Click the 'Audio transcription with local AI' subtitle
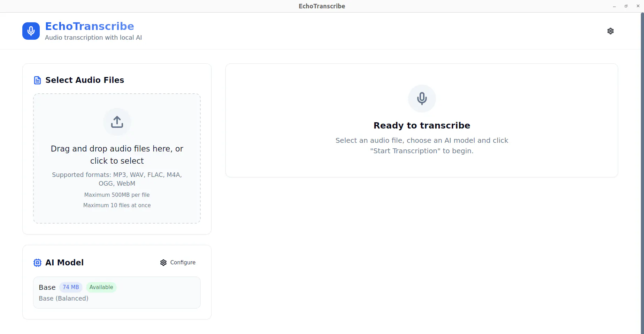Viewport: 644px width, 334px height. click(x=93, y=38)
